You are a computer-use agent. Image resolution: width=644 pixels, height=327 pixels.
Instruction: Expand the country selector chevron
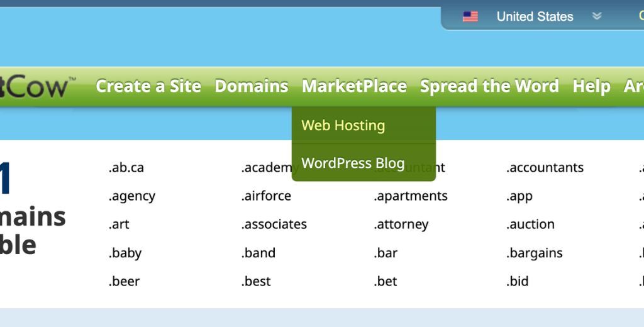[597, 17]
